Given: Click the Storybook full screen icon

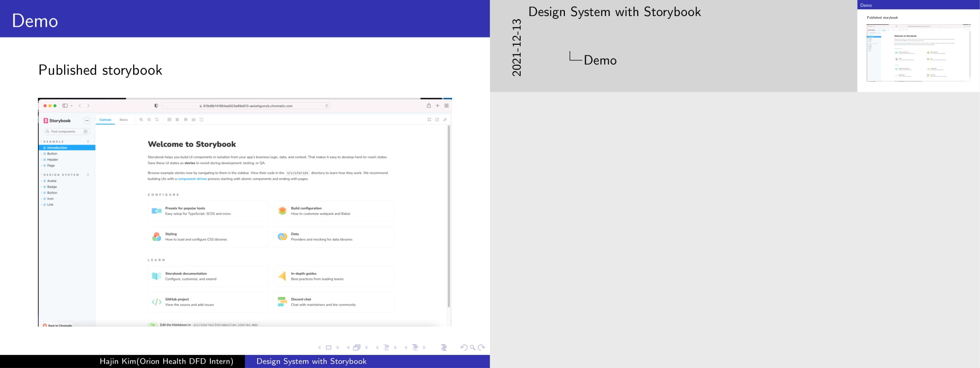Looking at the screenshot, I should click(x=429, y=120).
